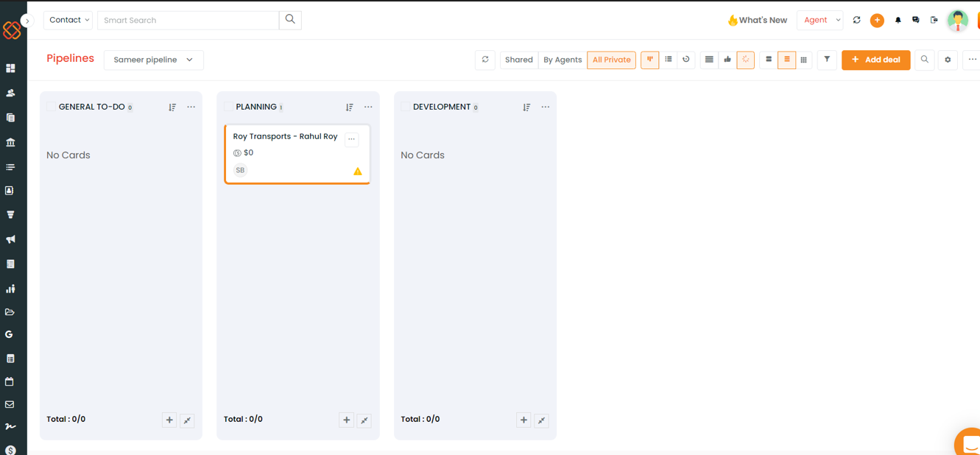Open the pipeline toolbar more options ellipsis
980x455 pixels.
(x=972, y=60)
